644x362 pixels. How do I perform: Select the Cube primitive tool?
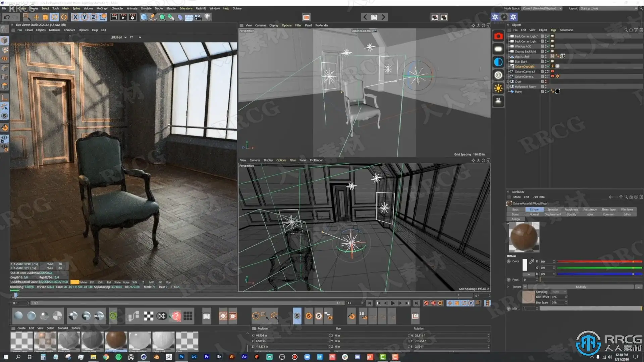[x=144, y=17]
